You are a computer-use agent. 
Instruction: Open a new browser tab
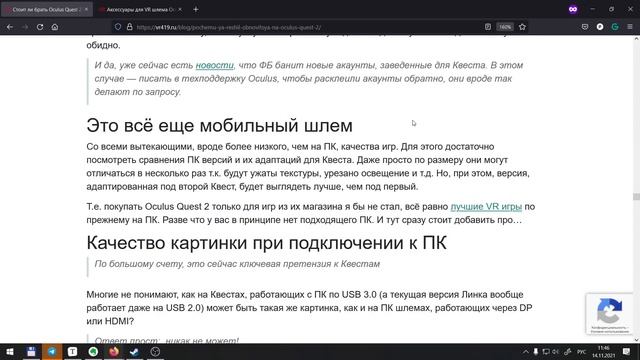(x=196, y=9)
